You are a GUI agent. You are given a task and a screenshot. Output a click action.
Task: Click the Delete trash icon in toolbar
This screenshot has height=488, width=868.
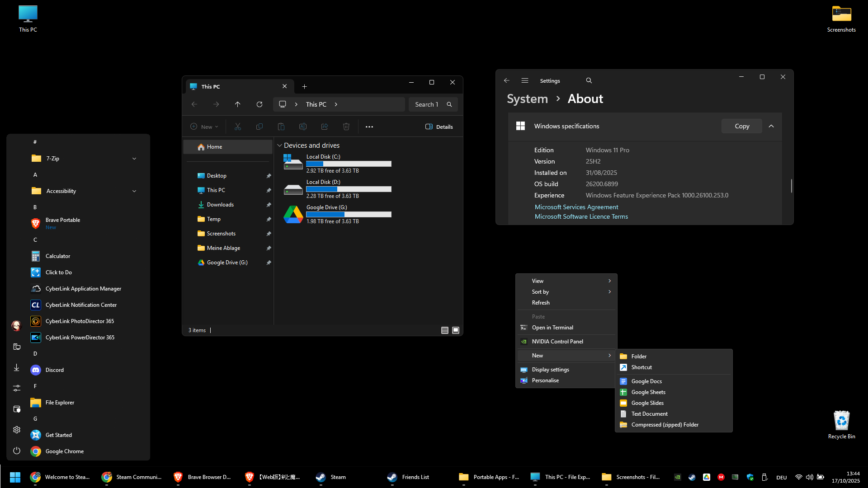[346, 127]
